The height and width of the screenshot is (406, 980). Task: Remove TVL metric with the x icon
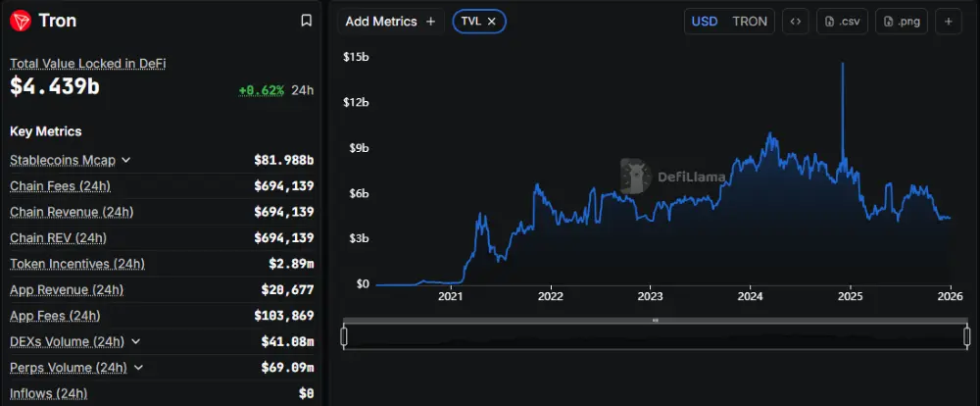pos(492,22)
